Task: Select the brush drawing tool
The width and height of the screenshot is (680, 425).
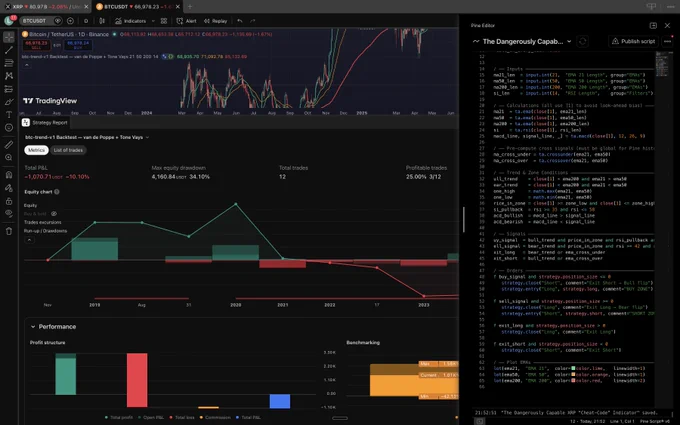Action: tap(9, 102)
